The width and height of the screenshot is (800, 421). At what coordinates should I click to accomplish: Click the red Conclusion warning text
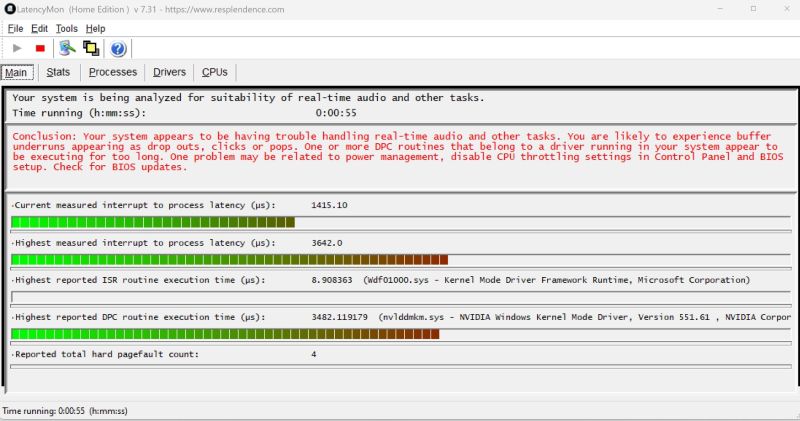tap(398, 152)
